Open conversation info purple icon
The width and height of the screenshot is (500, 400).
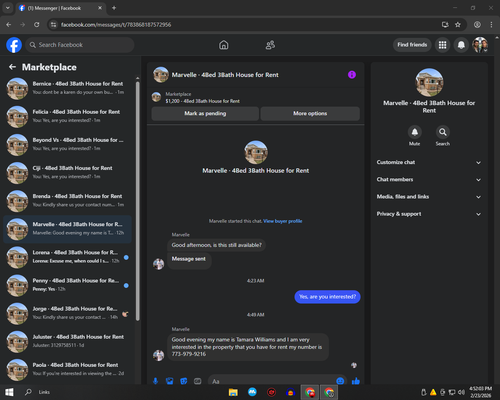tap(352, 75)
